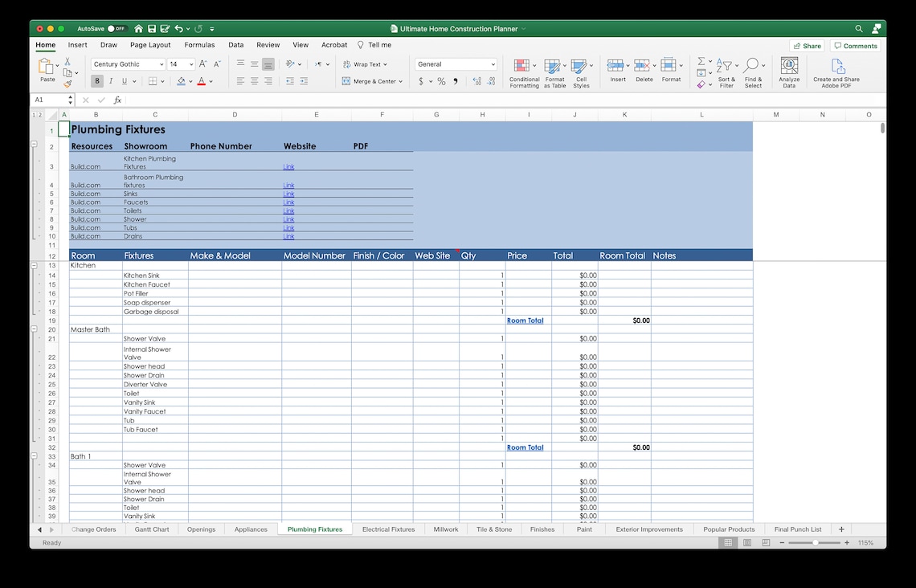Apply comma style
916x588 pixels.
[456, 81]
